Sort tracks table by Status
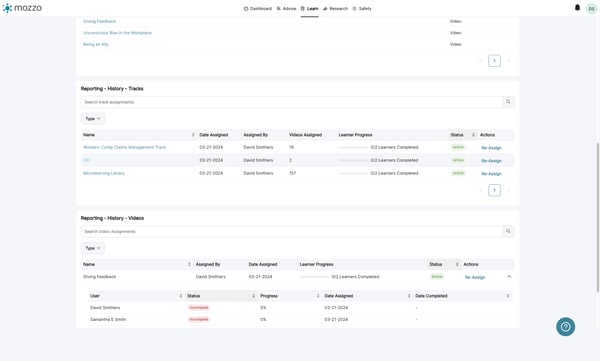The width and height of the screenshot is (600, 361). [473, 135]
